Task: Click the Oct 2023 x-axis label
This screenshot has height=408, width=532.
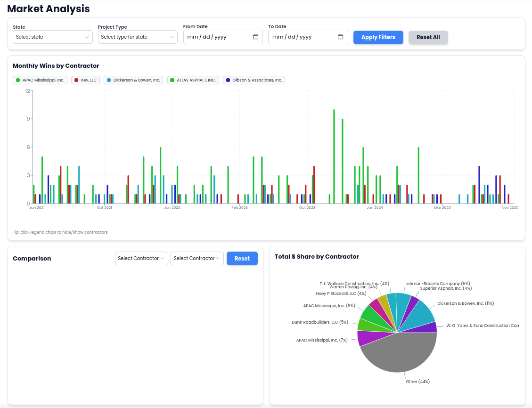Action: point(307,207)
